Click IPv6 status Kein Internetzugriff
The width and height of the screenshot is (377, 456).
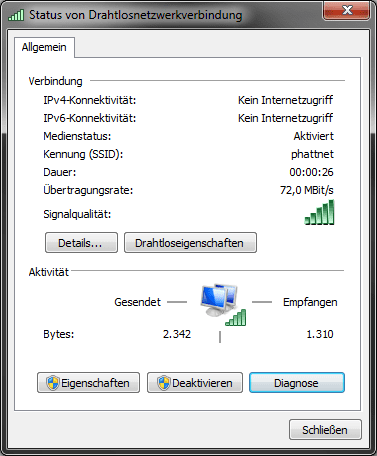(x=285, y=118)
